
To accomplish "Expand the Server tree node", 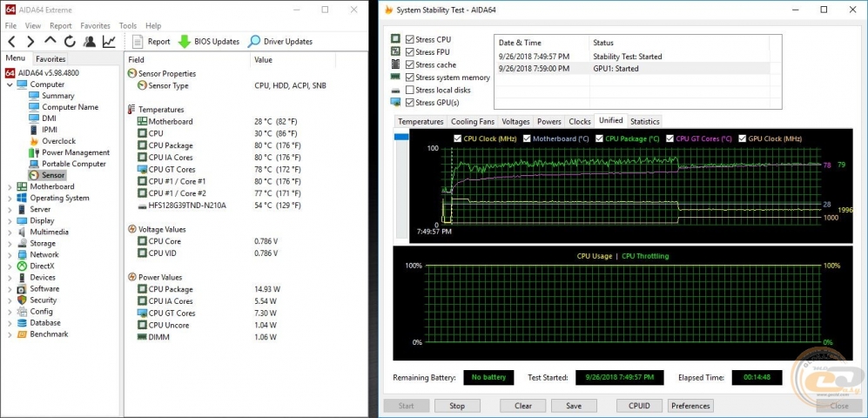I will coord(10,209).
